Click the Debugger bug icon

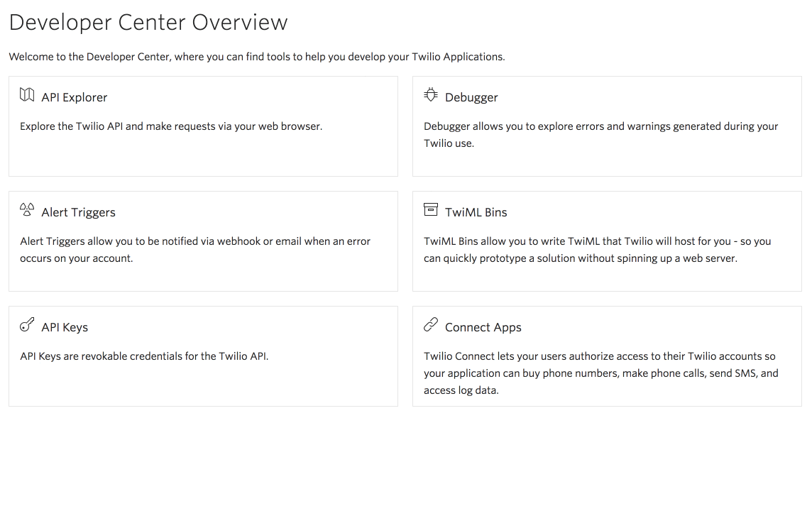click(431, 95)
